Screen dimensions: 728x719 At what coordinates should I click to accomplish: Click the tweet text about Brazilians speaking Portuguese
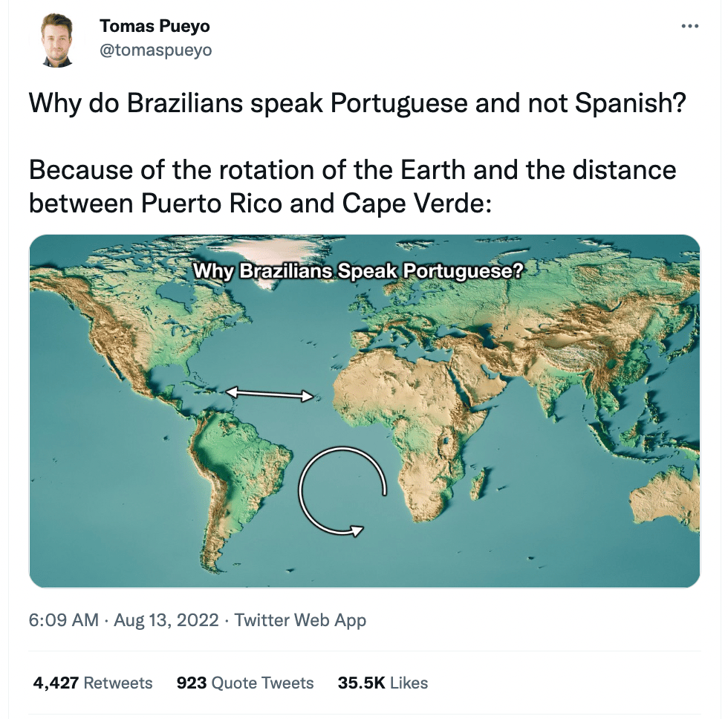[357, 103]
